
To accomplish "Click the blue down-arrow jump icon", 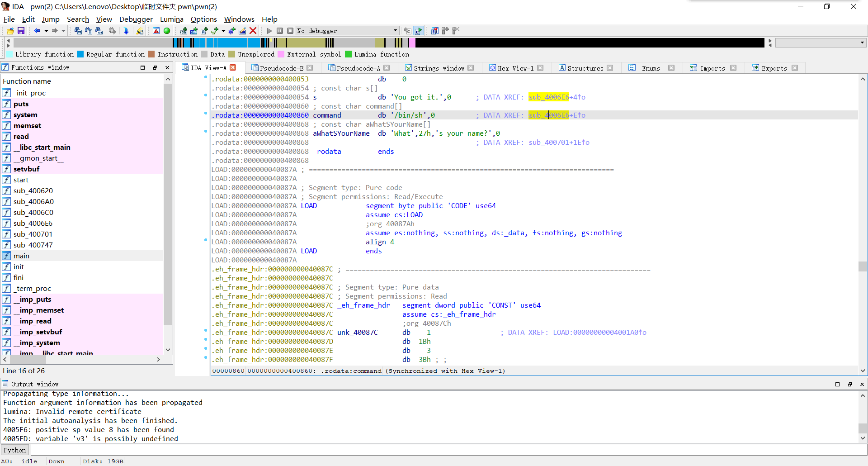I will 126,31.
